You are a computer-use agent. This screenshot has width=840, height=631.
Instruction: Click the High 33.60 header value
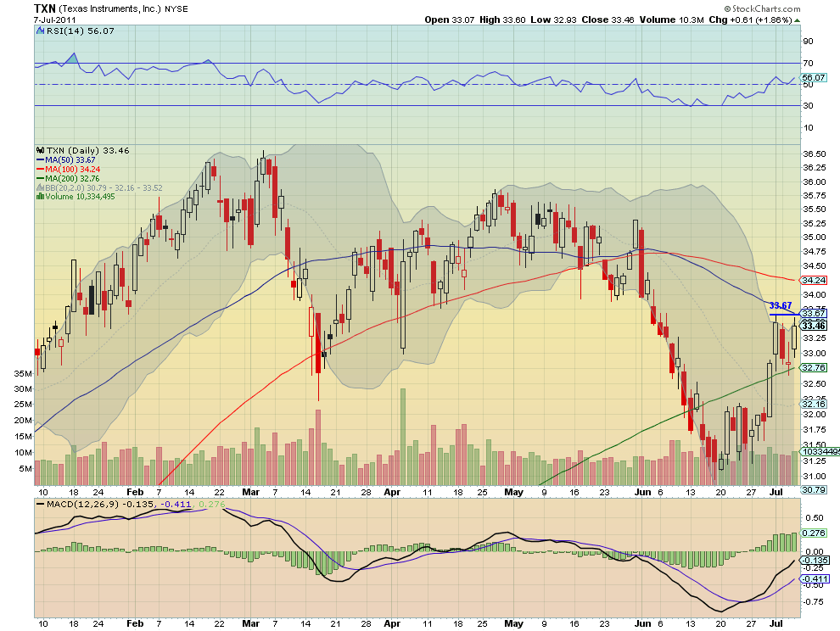(502, 20)
